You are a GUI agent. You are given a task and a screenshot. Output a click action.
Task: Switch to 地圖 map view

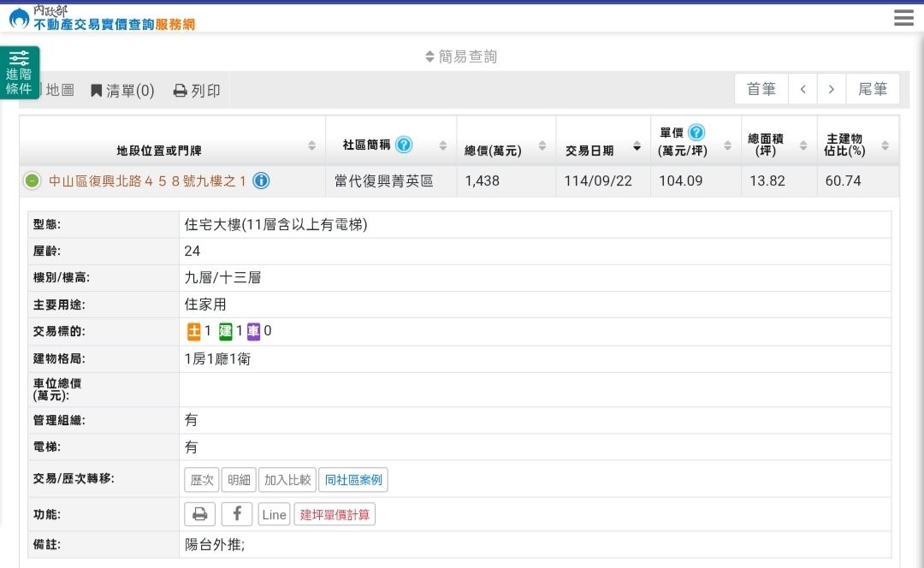click(58, 90)
